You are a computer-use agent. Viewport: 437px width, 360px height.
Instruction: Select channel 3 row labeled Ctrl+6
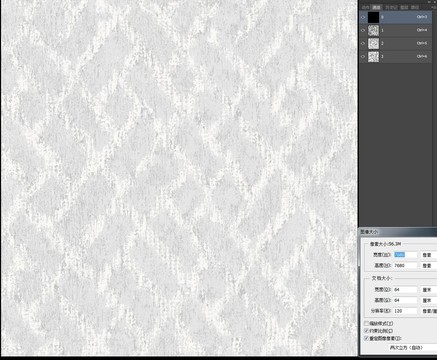[398, 57]
